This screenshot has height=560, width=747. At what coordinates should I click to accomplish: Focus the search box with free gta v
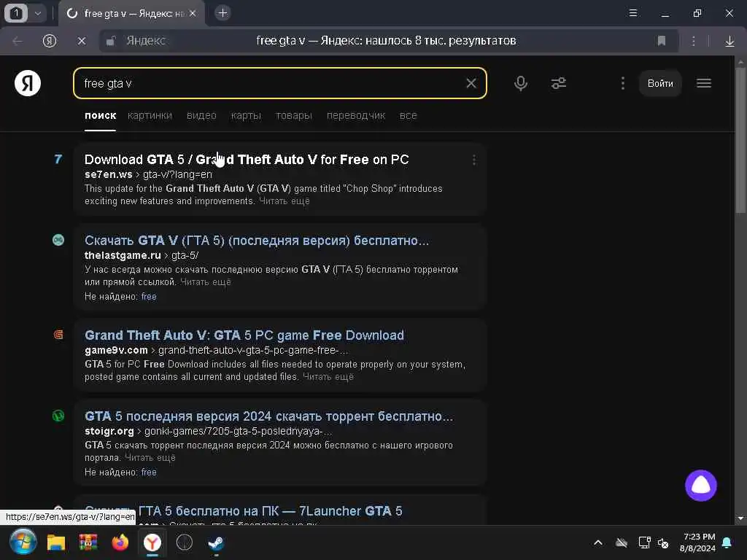[280, 83]
